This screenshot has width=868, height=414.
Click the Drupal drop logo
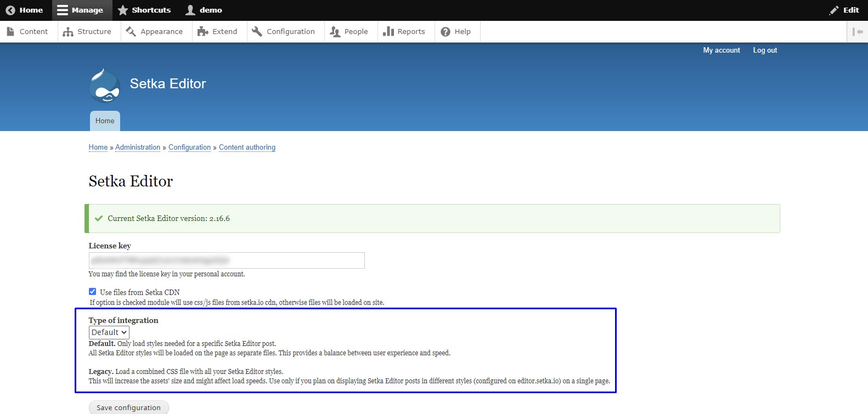point(104,86)
